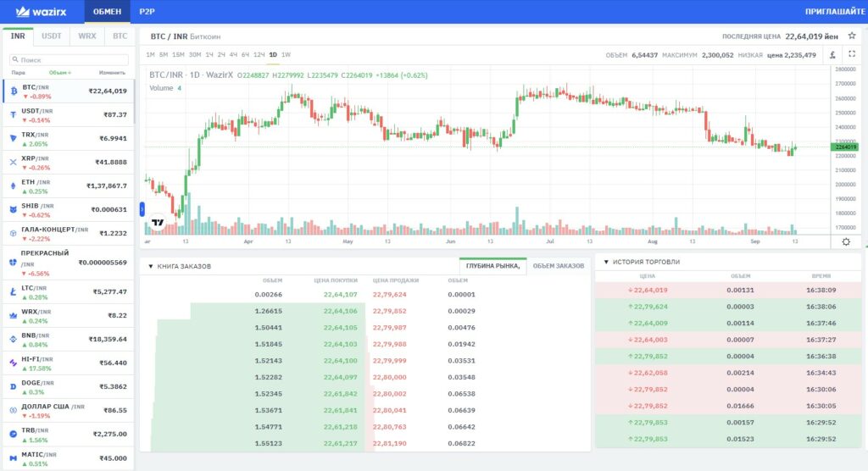Image resolution: width=868 pixels, height=471 pixels.
Task: Toggle fullscreen chart mode
Action: (x=852, y=54)
